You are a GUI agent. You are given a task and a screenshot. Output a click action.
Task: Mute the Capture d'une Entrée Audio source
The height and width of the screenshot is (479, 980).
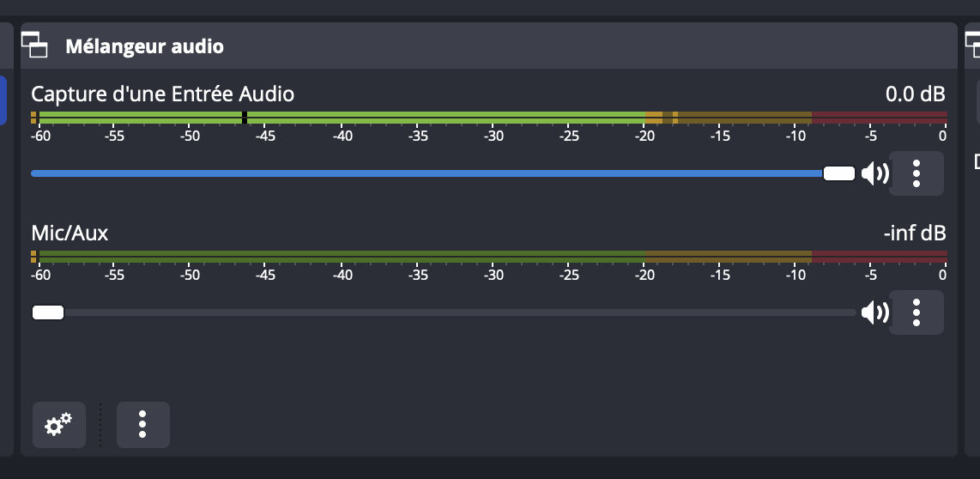click(x=875, y=173)
